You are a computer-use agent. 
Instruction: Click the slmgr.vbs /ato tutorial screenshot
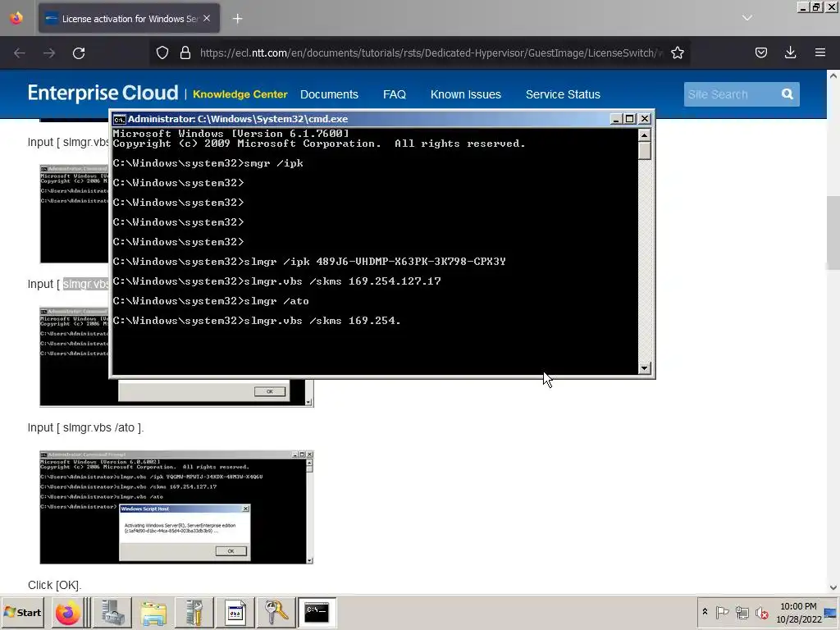pyautogui.click(x=176, y=507)
